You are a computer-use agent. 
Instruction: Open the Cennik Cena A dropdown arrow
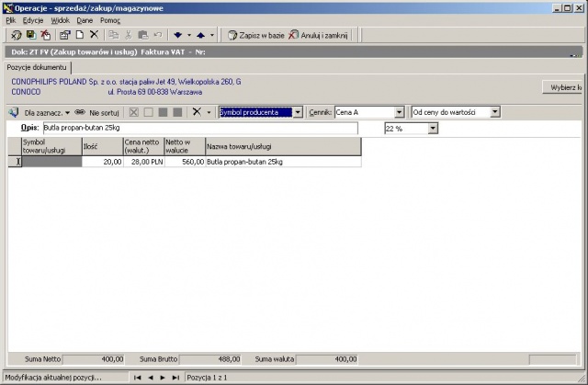click(x=400, y=112)
